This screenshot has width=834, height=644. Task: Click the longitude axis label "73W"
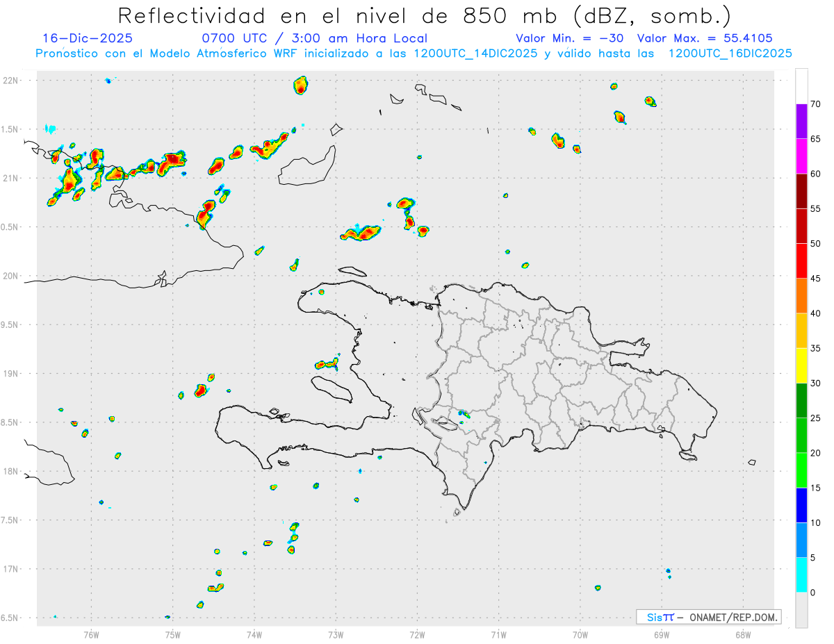pyautogui.click(x=336, y=634)
